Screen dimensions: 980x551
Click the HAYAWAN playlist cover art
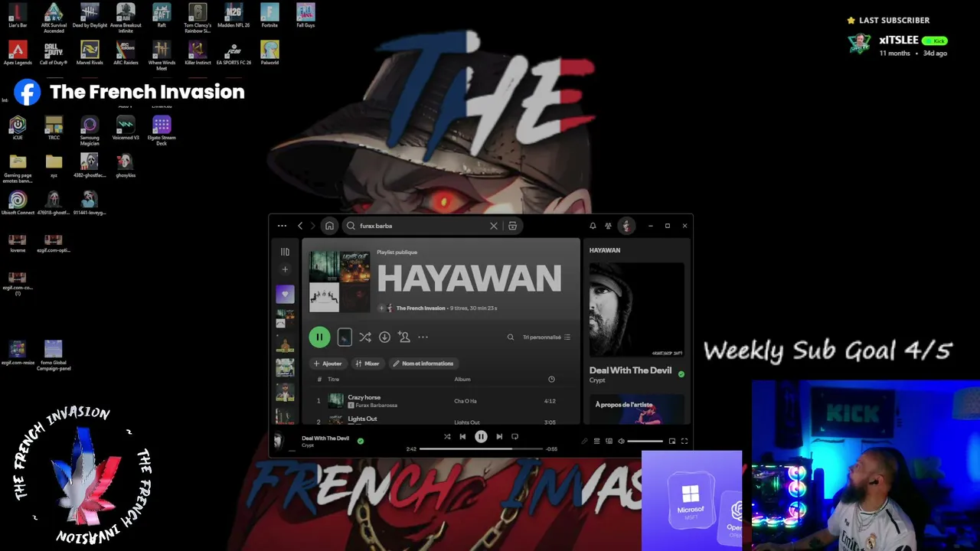(339, 282)
